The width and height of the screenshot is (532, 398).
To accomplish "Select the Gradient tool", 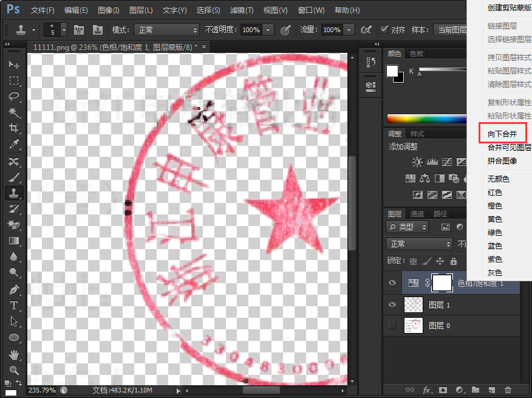I will pos(14,241).
